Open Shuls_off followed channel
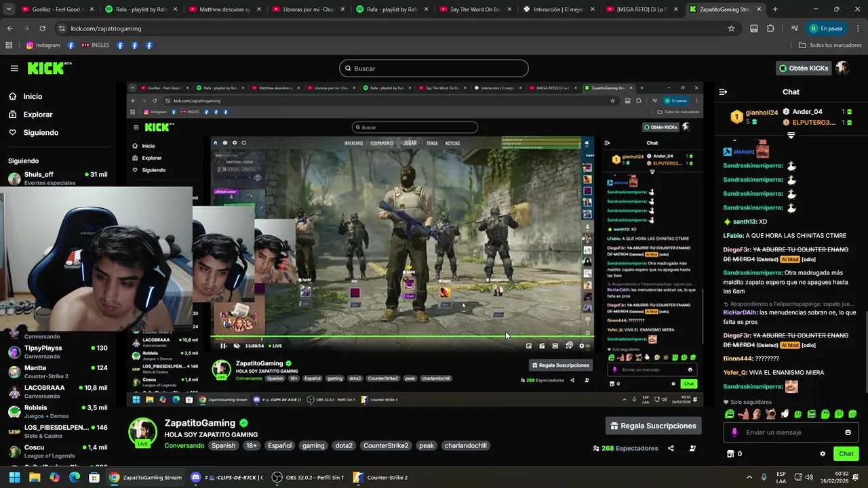868x488 pixels. click(58, 178)
